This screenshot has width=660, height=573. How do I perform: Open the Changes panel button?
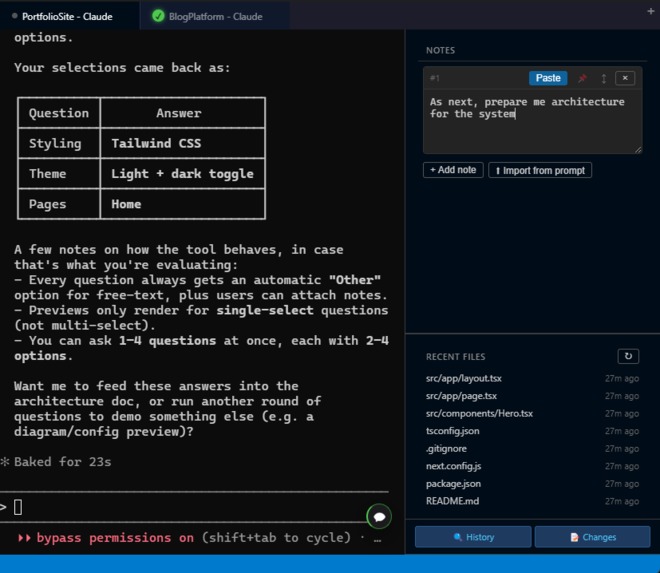[593, 537]
